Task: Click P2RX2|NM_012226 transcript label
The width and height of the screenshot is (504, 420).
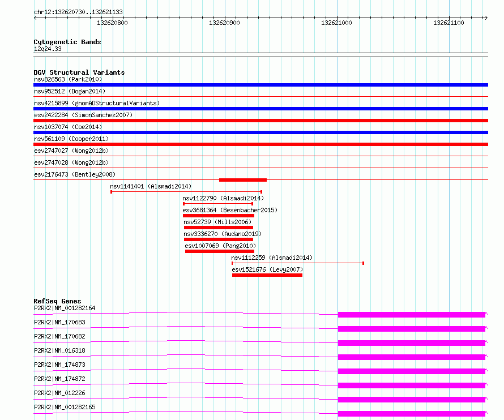Action: point(60,393)
